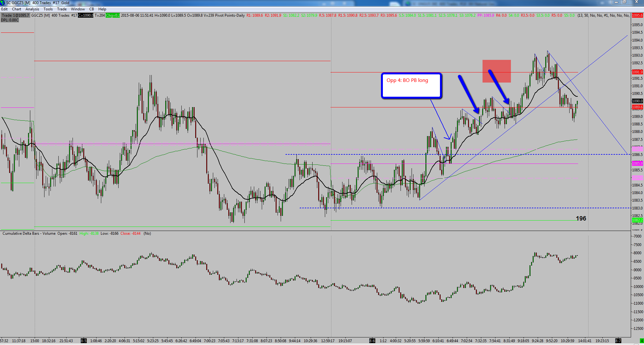Click the 'Cumulative Delta Bars - Volume' study label
644x345 pixels.
click(29, 233)
